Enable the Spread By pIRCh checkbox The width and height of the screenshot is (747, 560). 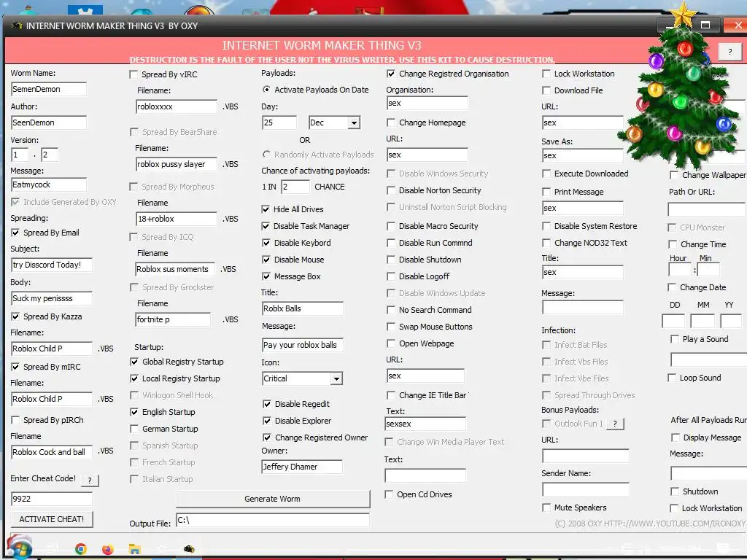click(x=15, y=420)
